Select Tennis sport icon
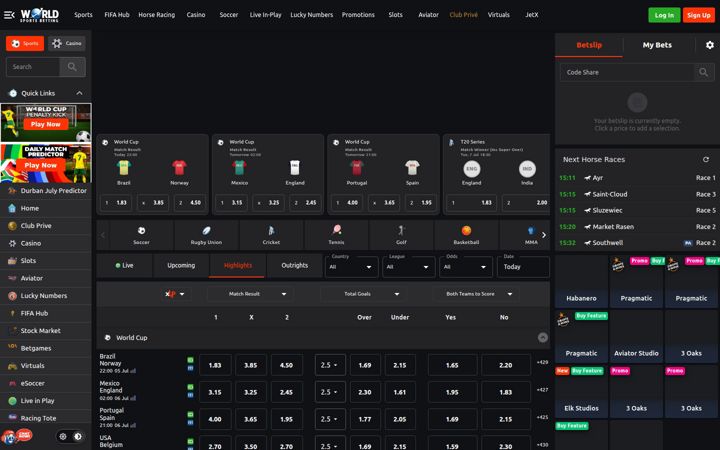The width and height of the screenshot is (720, 450). [x=336, y=235]
